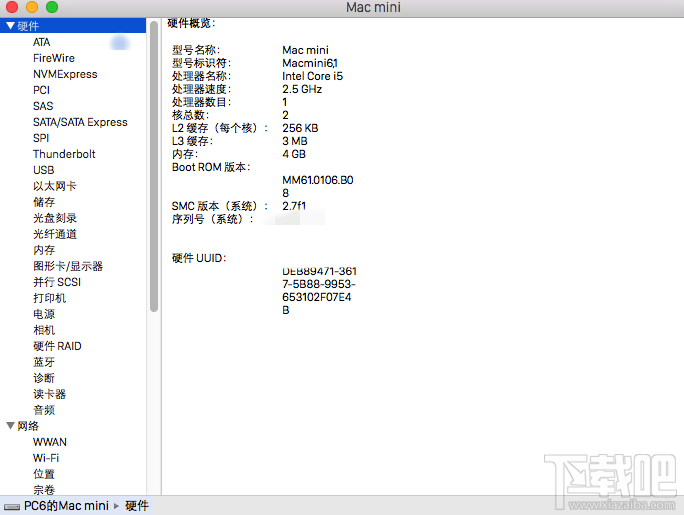684x515 pixels.
Task: Select 打印机 printers entry
Action: coord(50,298)
